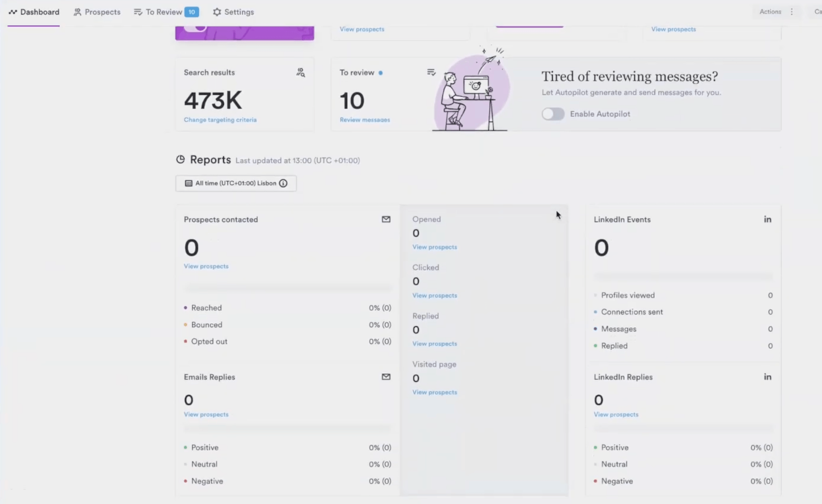Switch to the Prospects tab
822x504 pixels.
tap(97, 12)
